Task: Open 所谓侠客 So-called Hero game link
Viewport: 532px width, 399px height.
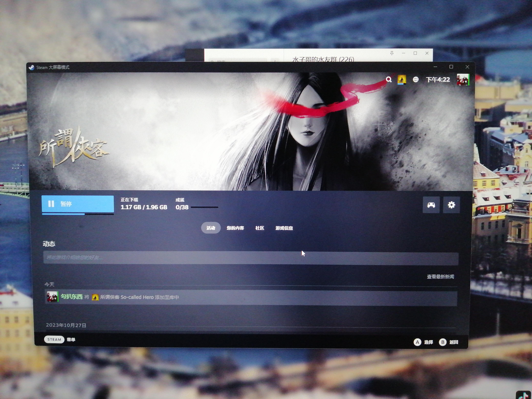Action: [127, 297]
